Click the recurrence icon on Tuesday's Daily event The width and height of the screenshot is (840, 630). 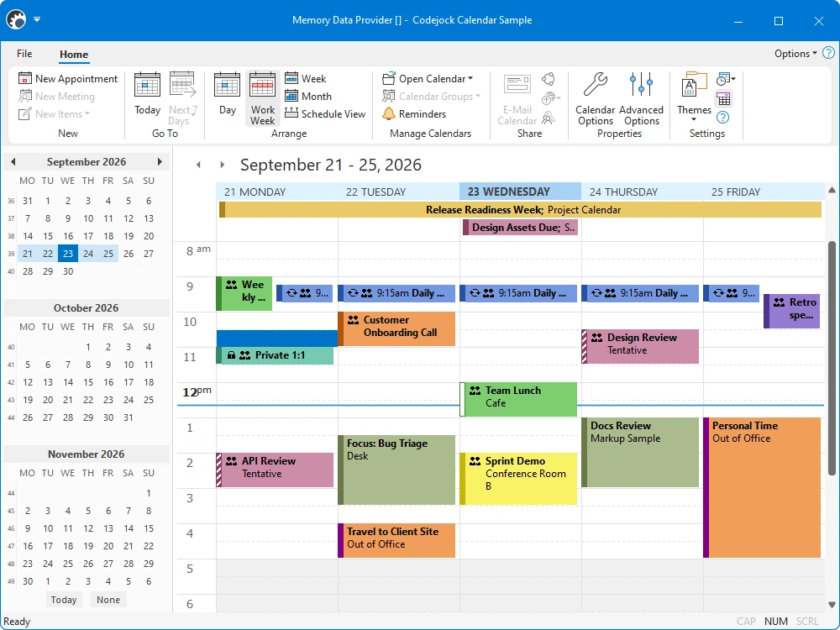[353, 293]
